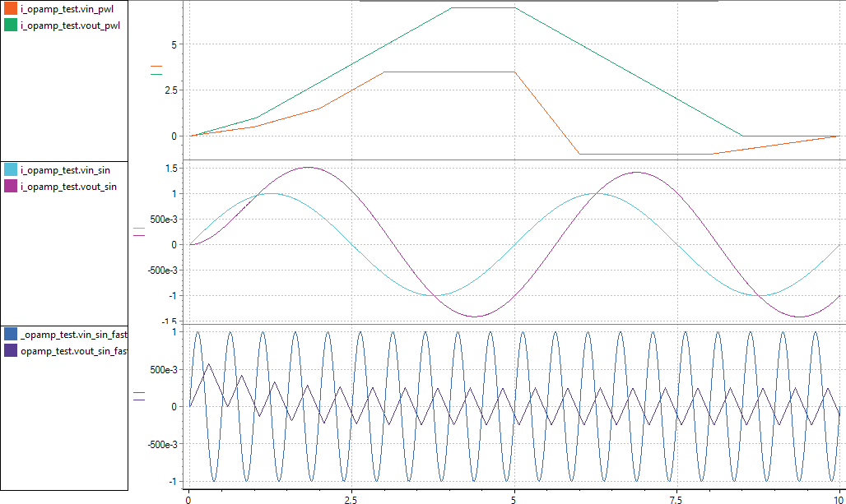Click the 10 tick on the time axis
Viewport: 846px width, 504px height.
835,497
